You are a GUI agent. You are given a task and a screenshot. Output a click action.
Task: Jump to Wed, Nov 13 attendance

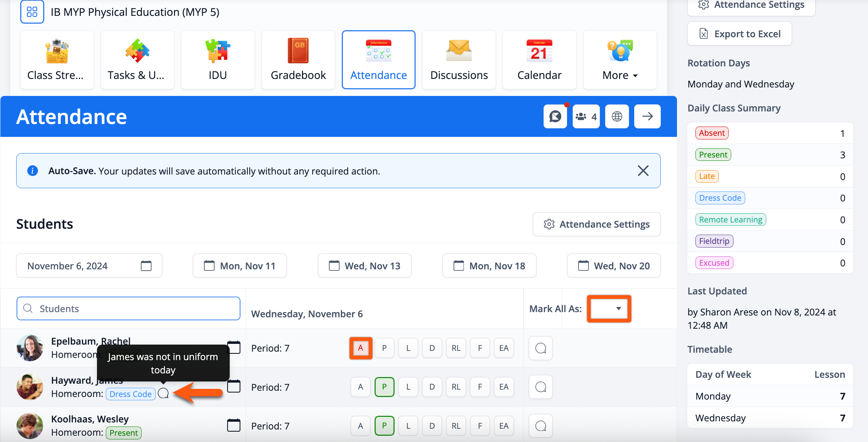tap(364, 266)
